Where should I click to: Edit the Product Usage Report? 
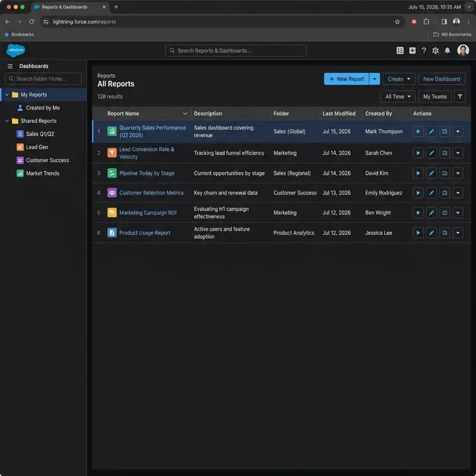click(431, 233)
